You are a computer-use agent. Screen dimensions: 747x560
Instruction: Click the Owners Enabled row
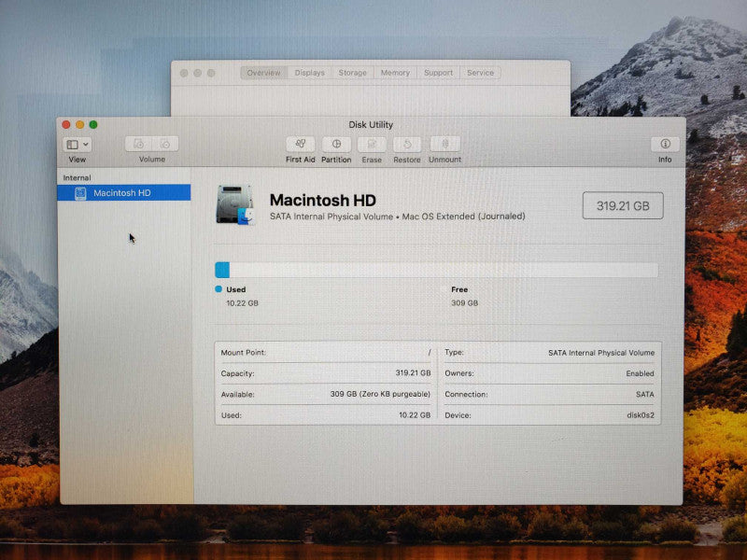tap(549, 373)
